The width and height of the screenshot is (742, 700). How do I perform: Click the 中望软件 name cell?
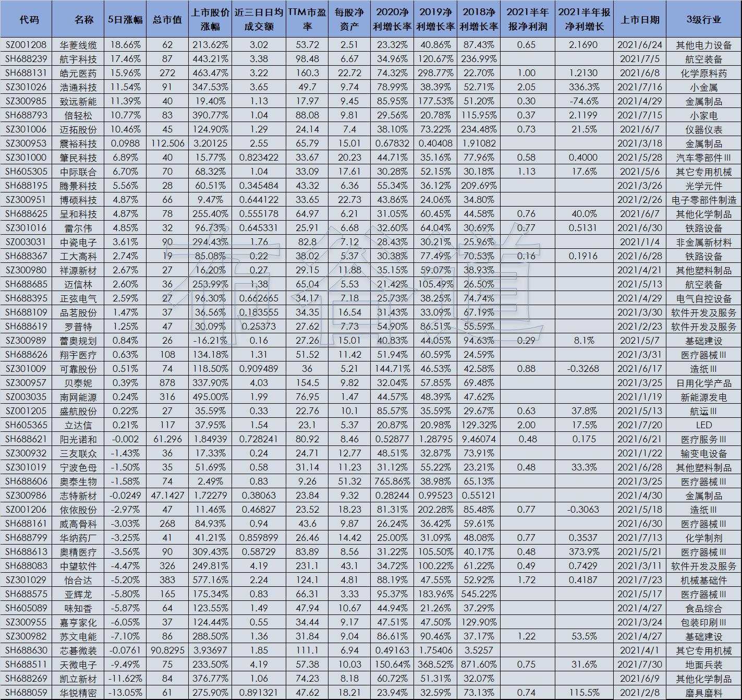78,566
